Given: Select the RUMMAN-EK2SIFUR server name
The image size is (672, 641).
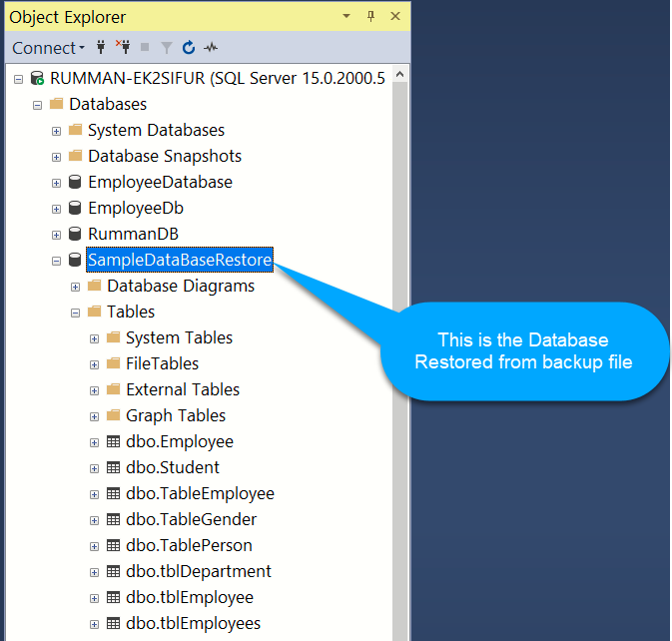Looking at the screenshot, I should [x=218, y=78].
